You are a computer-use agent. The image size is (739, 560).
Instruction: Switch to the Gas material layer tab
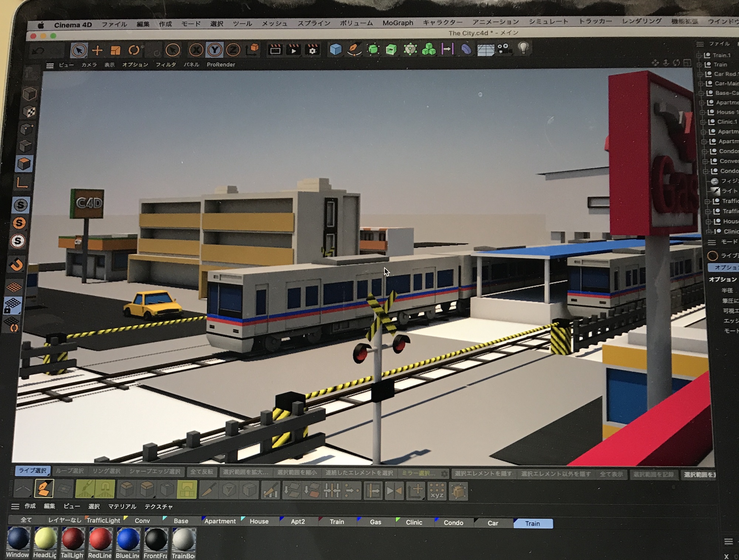tap(375, 522)
